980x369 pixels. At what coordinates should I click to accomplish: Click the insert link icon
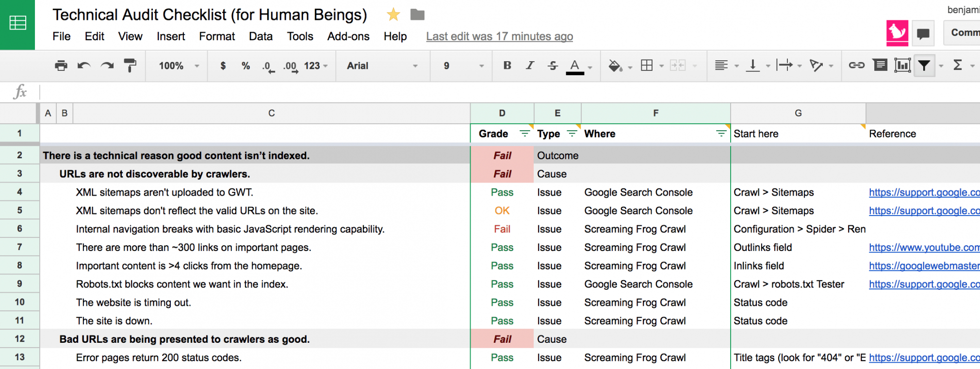pyautogui.click(x=856, y=65)
